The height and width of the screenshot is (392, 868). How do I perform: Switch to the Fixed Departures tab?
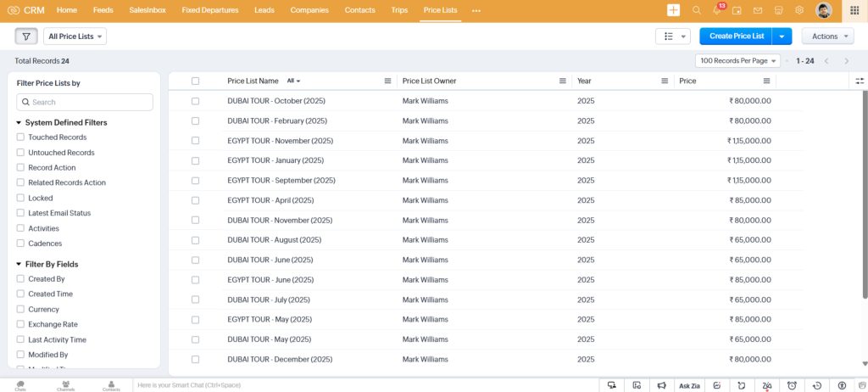[210, 10]
